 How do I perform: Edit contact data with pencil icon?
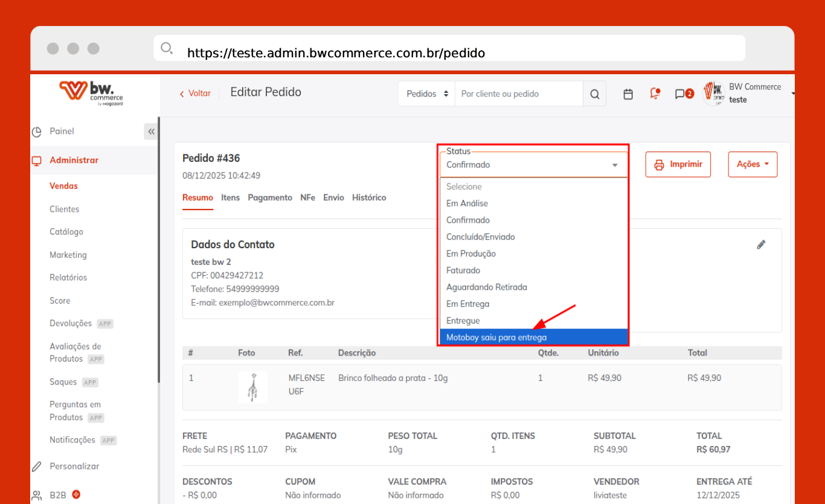[761, 244]
